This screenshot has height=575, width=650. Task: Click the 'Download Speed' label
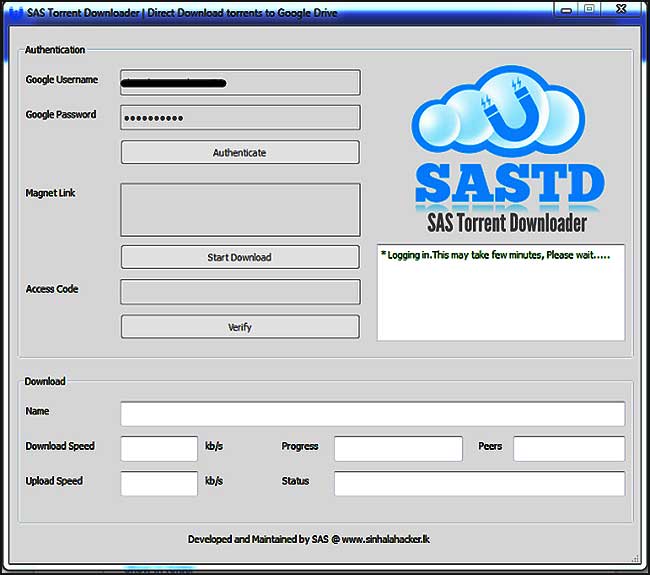tap(60, 446)
